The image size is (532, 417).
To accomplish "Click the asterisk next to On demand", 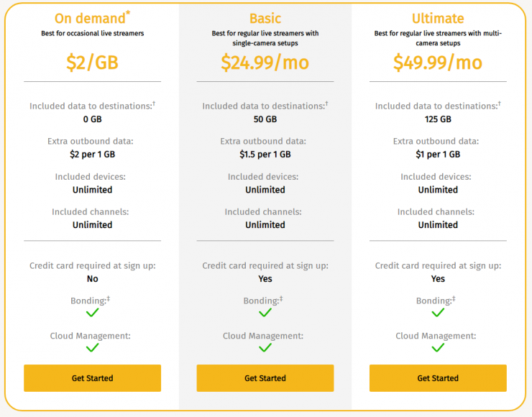I will point(127,14).
